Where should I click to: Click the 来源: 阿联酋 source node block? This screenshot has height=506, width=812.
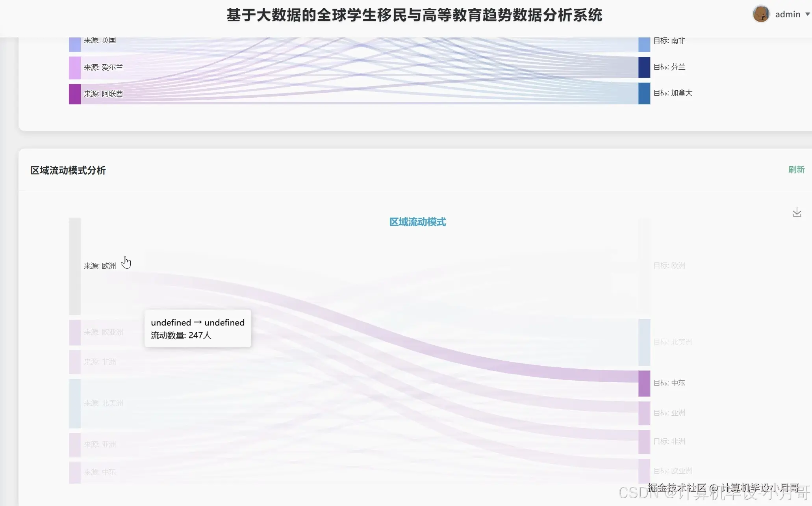(x=75, y=94)
